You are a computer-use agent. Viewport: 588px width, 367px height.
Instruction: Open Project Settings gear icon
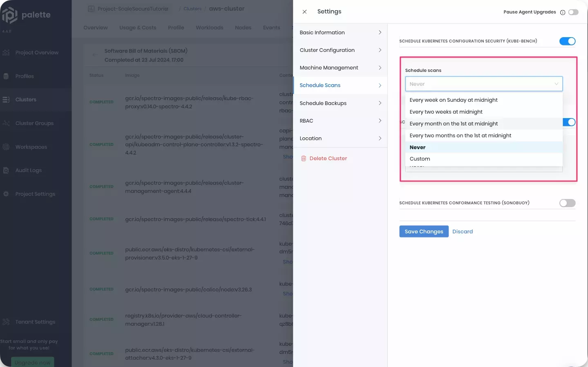pyautogui.click(x=6, y=194)
